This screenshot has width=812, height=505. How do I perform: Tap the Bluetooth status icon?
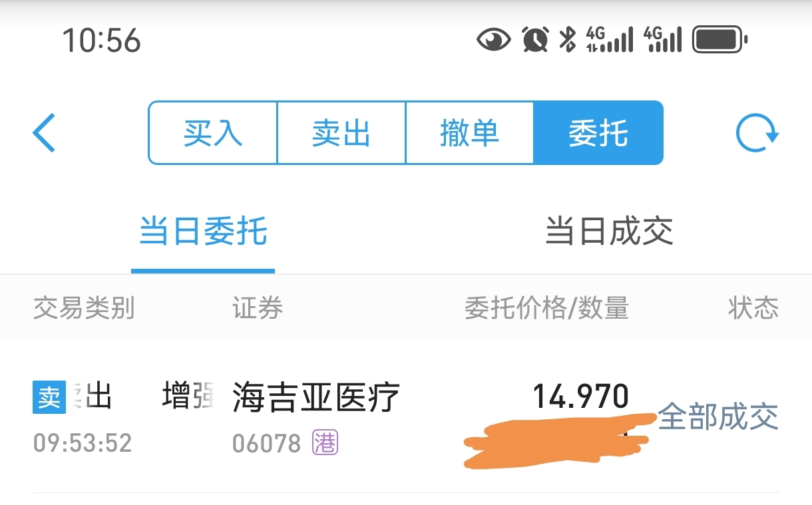(x=567, y=40)
